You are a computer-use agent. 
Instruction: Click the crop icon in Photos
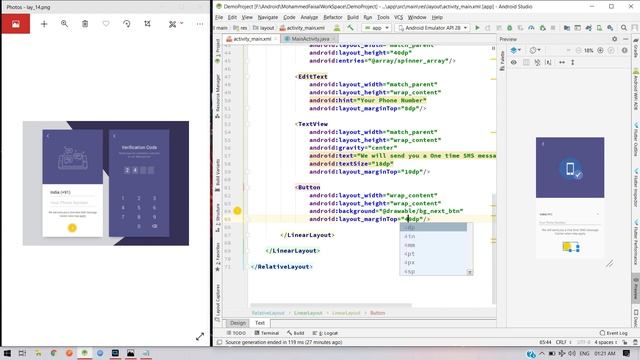click(147, 24)
